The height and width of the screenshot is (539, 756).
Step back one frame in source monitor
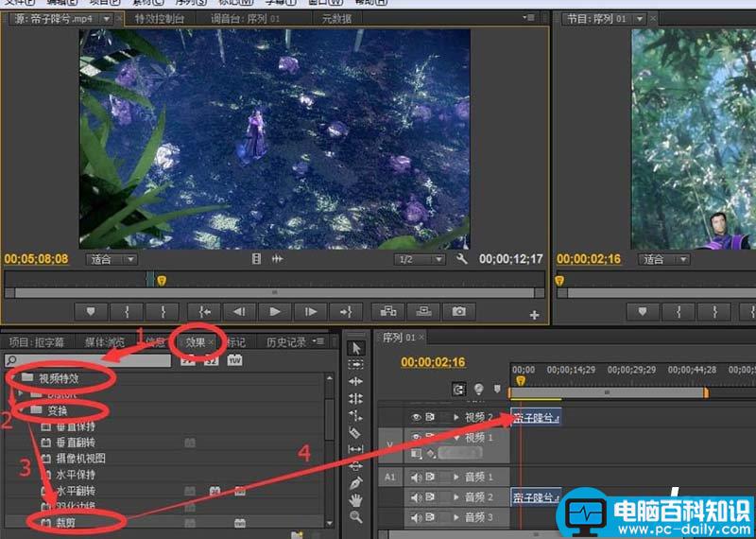[x=239, y=312]
